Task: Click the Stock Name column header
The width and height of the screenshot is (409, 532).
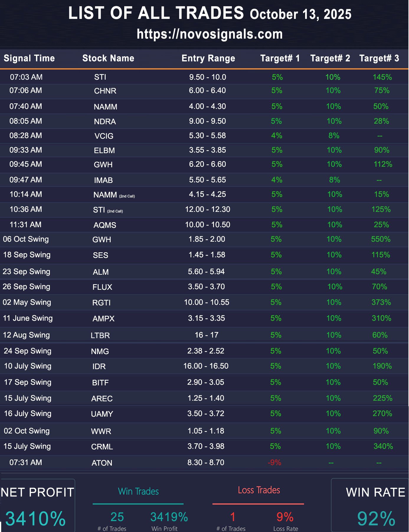Action: pyautogui.click(x=108, y=58)
